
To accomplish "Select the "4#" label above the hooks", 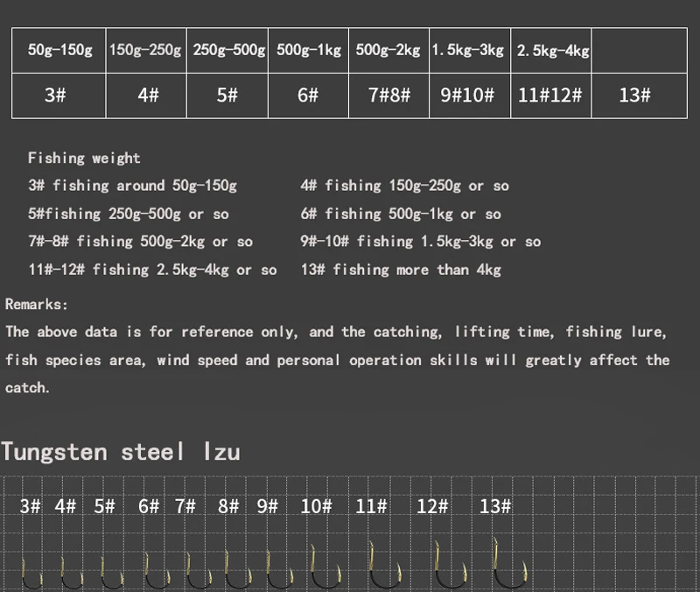I will tap(65, 507).
